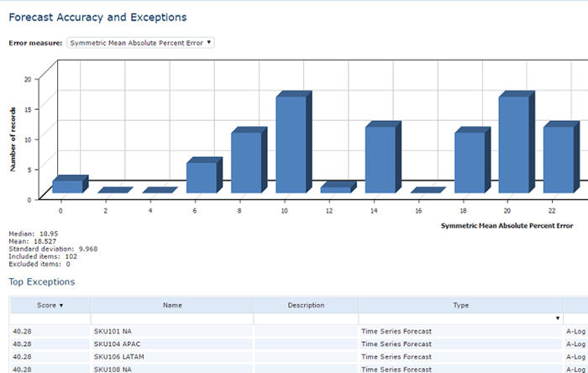The image size is (588, 373).
Task: Click the histogram bar at value 22
Action: pyautogui.click(x=561, y=157)
